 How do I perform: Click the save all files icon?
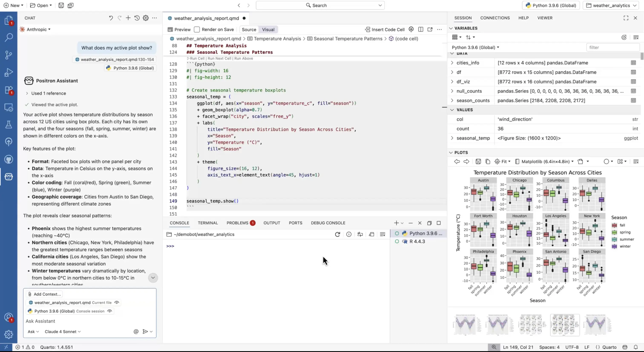(70, 5)
